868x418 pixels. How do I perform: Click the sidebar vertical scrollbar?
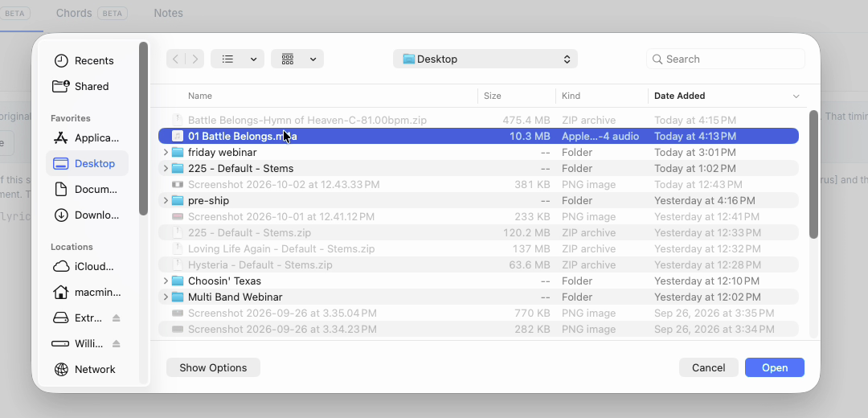143,129
